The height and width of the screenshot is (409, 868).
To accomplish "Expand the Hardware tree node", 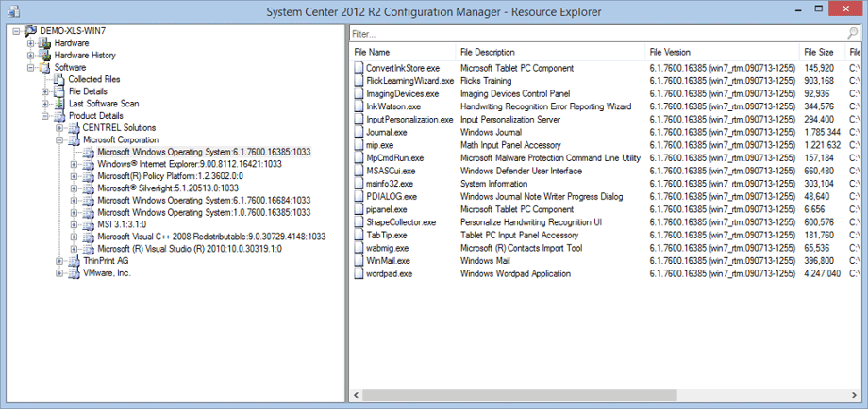I will pyautogui.click(x=30, y=43).
